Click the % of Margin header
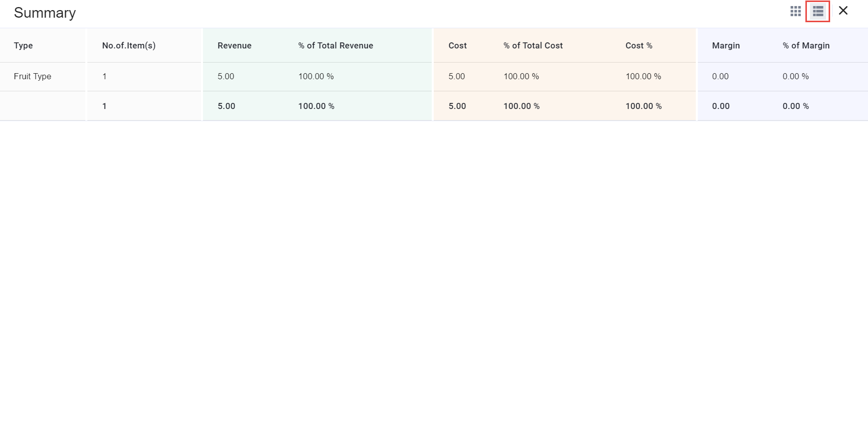This screenshot has height=439, width=868. (806, 45)
